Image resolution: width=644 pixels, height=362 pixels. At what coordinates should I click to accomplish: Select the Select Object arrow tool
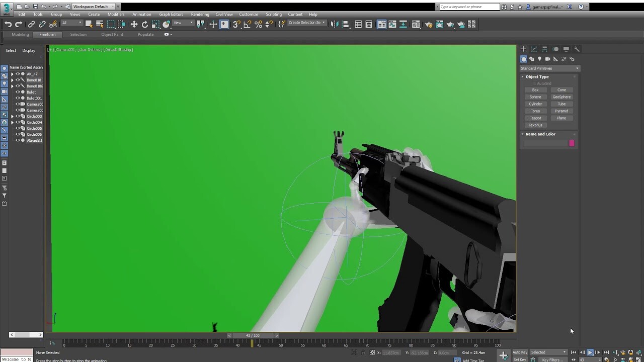click(90, 24)
